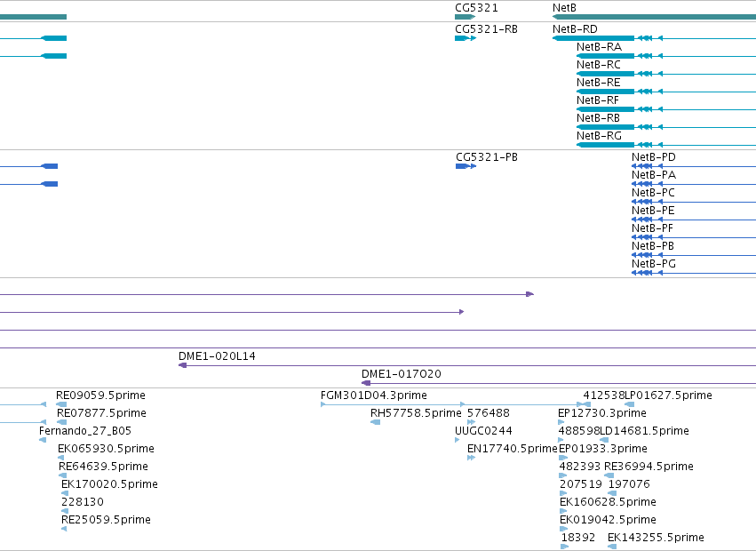Image resolution: width=756 pixels, height=551 pixels.
Task: Click the 197076 feature label
Action: [x=629, y=484]
